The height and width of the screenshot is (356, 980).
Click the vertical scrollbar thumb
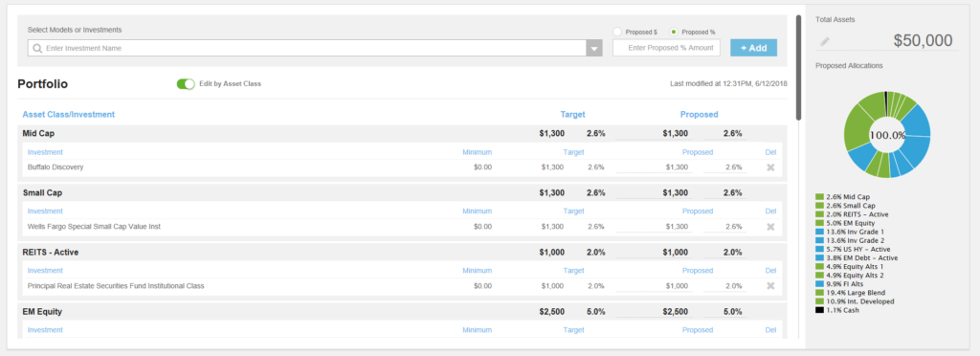click(798, 67)
